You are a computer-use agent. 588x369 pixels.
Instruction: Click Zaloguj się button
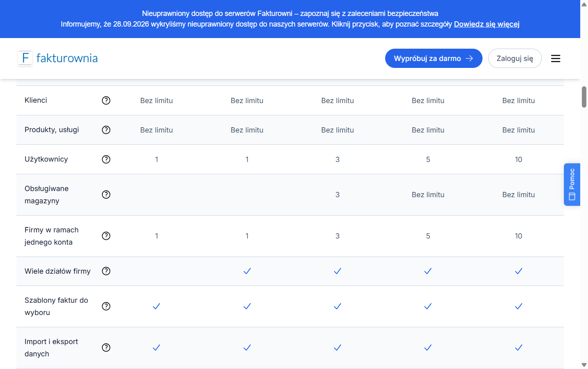coord(515,59)
